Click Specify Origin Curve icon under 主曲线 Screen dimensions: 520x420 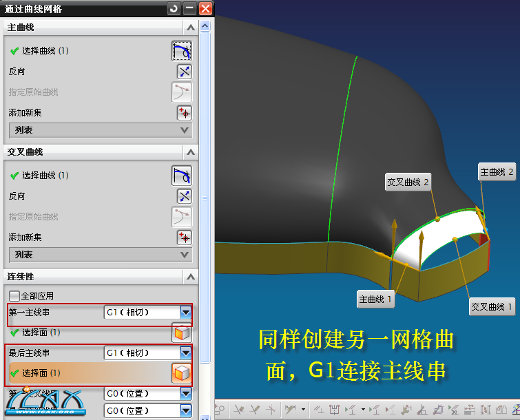click(181, 92)
